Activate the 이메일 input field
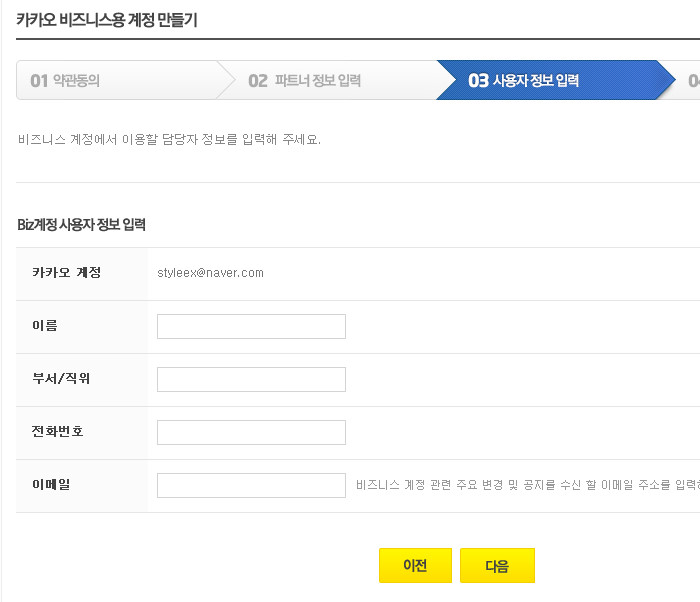The width and height of the screenshot is (700, 602). pos(251,485)
